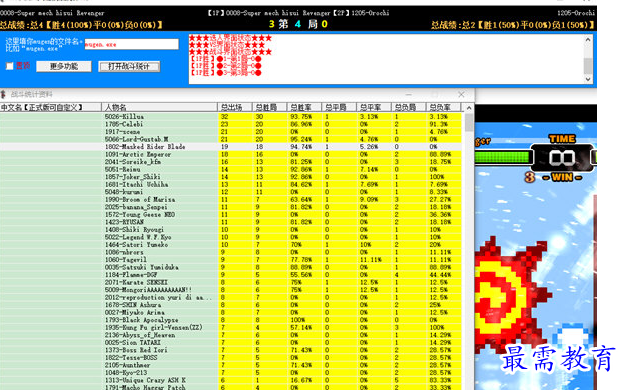624x390 pixels.
Task: Sort by 总出场 column header
Action: pos(235,107)
